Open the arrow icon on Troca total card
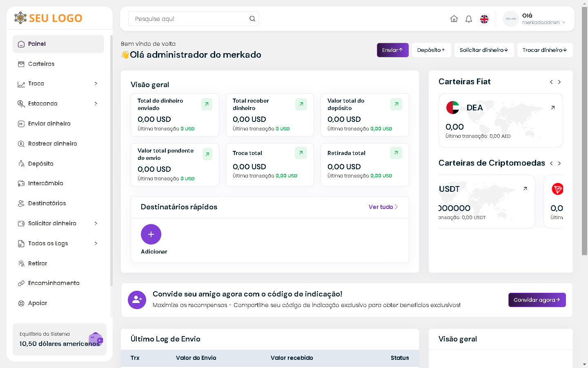This screenshot has height=368, width=588. [301, 153]
